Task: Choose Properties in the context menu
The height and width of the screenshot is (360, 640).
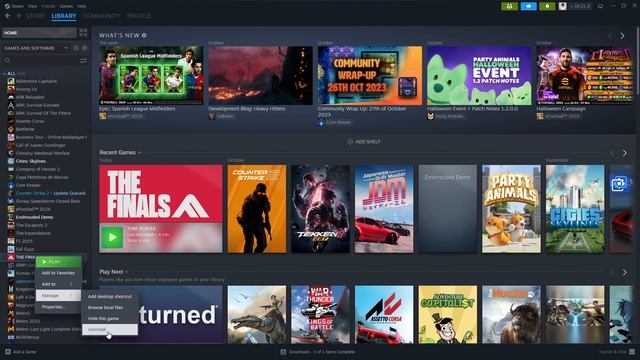Action: 58,307
